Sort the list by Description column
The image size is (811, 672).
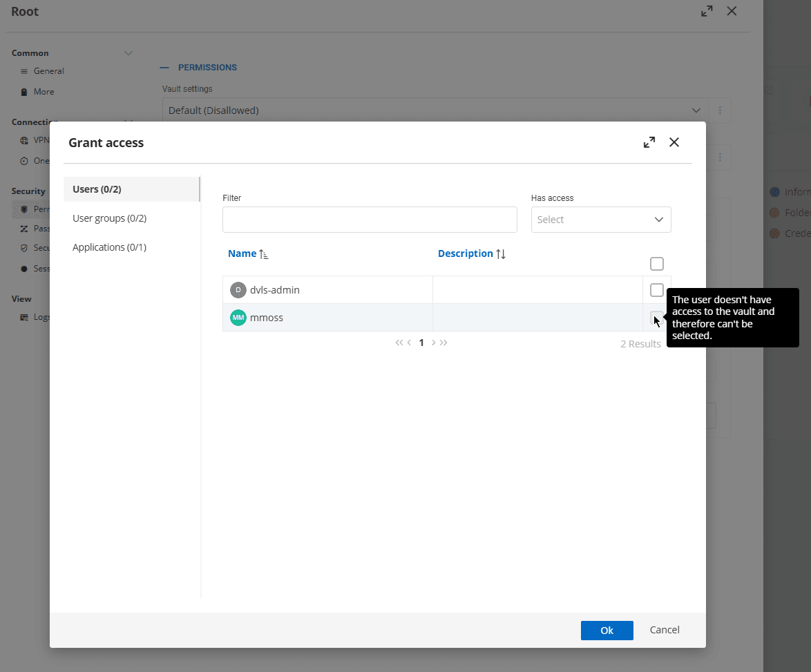coord(472,253)
